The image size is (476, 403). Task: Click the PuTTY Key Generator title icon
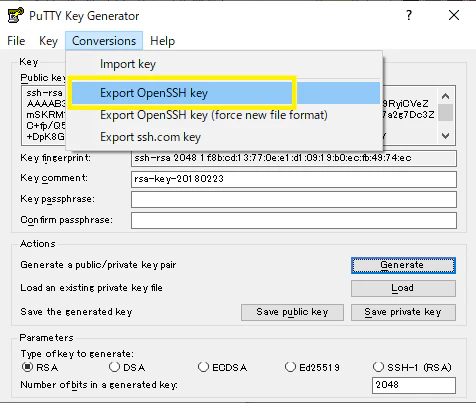[x=15, y=15]
